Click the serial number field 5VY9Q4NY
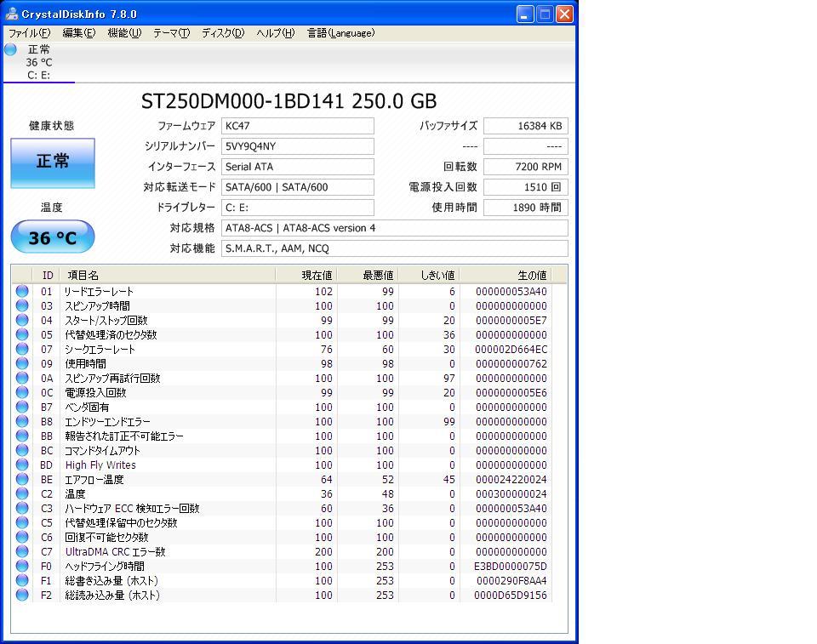This screenshot has height=644, width=817. (298, 146)
